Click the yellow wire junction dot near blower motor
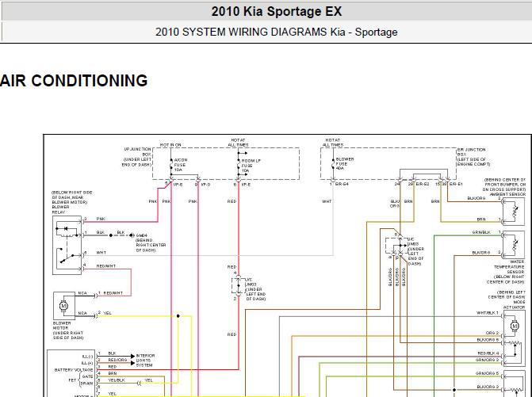Viewport: 532px width, 397px height. point(178,316)
